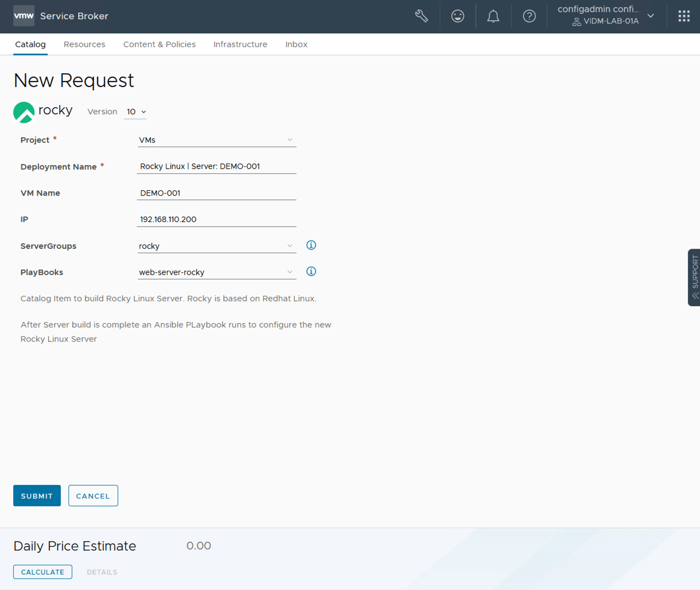Open the notifications bell
The image size is (700, 590).
(x=493, y=16)
